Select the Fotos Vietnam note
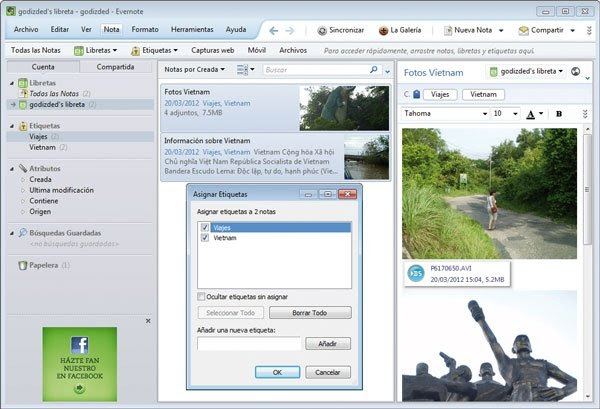 point(276,108)
